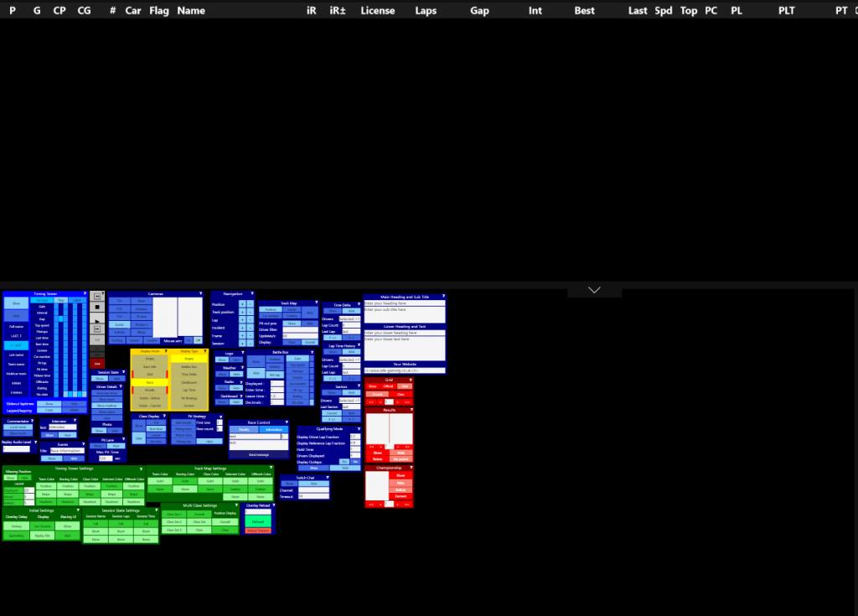Click the Grid panel first-page arrows button
This screenshot has height=616, width=858.
[x=371, y=401]
